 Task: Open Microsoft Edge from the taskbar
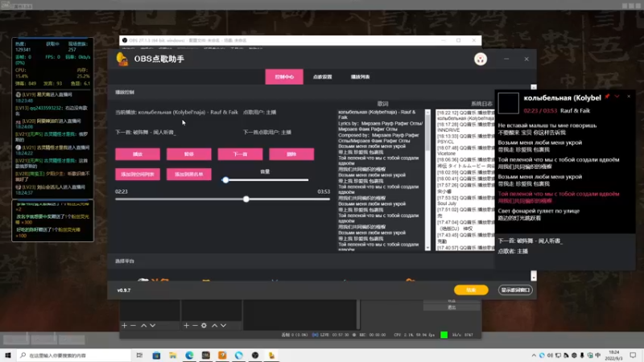189,356
